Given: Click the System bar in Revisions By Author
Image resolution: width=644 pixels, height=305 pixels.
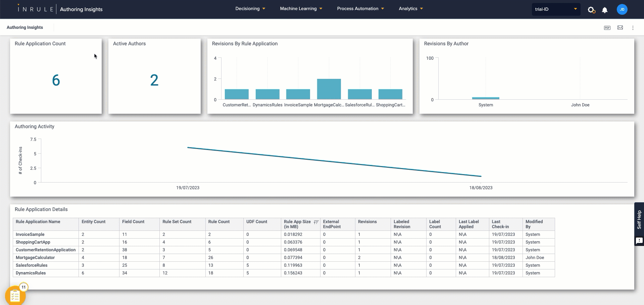Looking at the screenshot, I should click(x=486, y=98).
